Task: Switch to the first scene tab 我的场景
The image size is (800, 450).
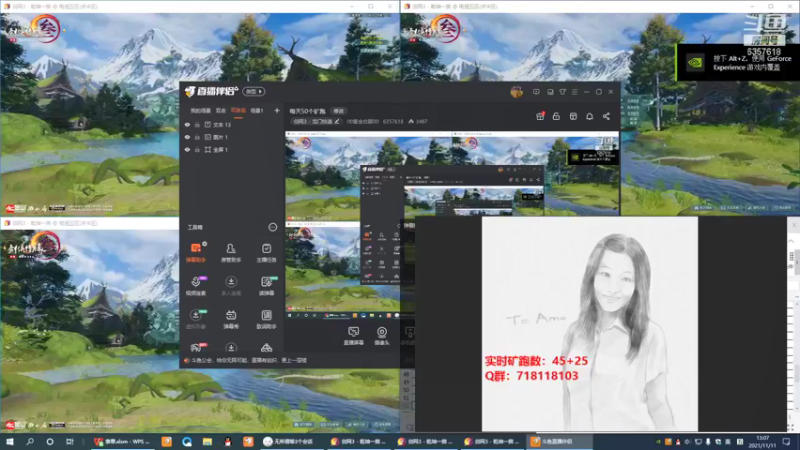Action: [x=201, y=111]
